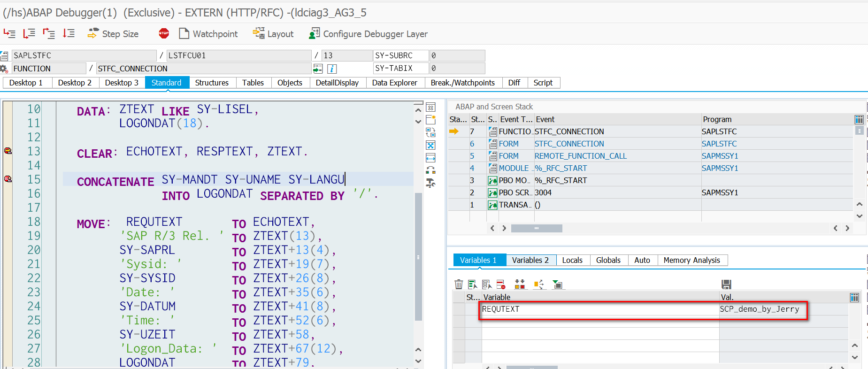The width and height of the screenshot is (868, 369).
Task: Open the stack table column settings icon
Action: pyautogui.click(x=859, y=120)
